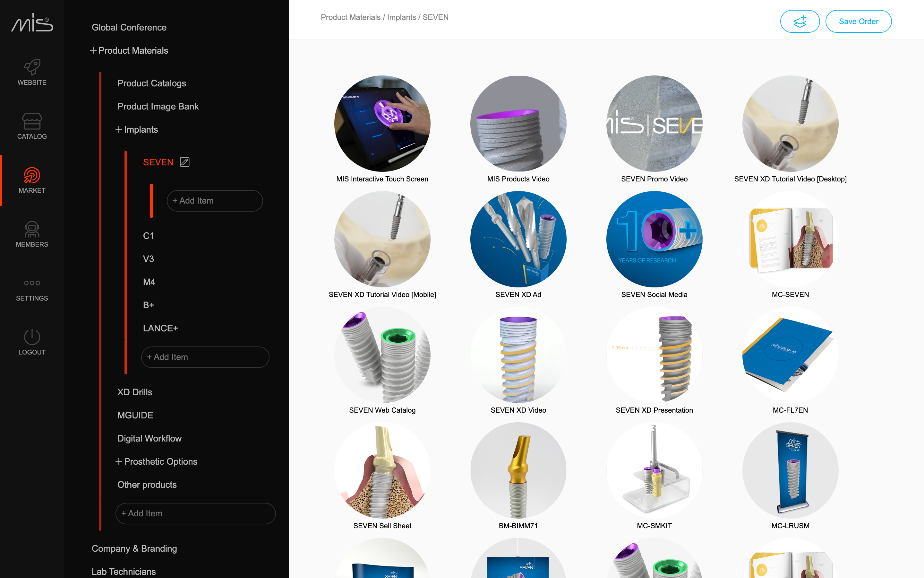The image size is (924, 578).
Task: Open SEVEN XD Tutorial Video [Desktop] thumbnail
Action: coord(790,124)
